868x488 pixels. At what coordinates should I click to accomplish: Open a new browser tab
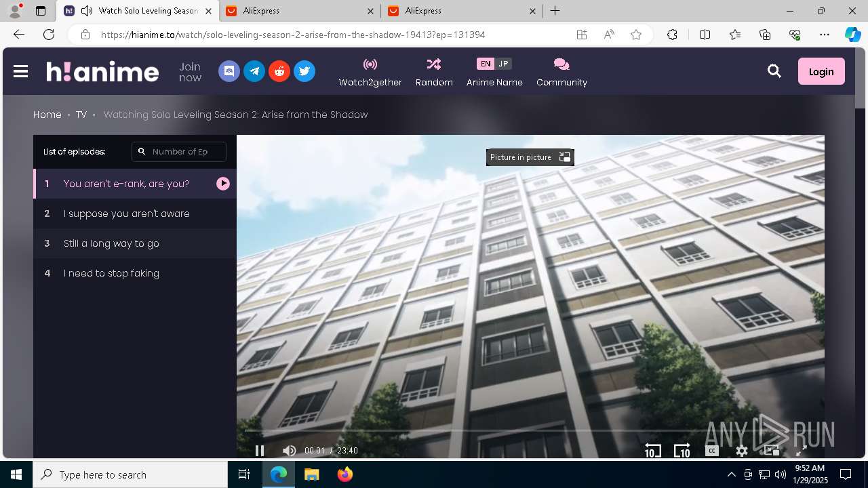[555, 11]
